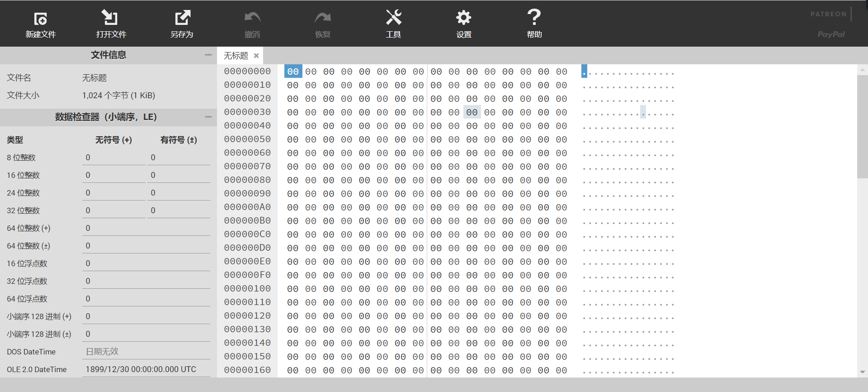Viewport: 868px width, 392px height.
Task: Click the 撤消 (Undo) arrow icon
Action: tap(252, 17)
